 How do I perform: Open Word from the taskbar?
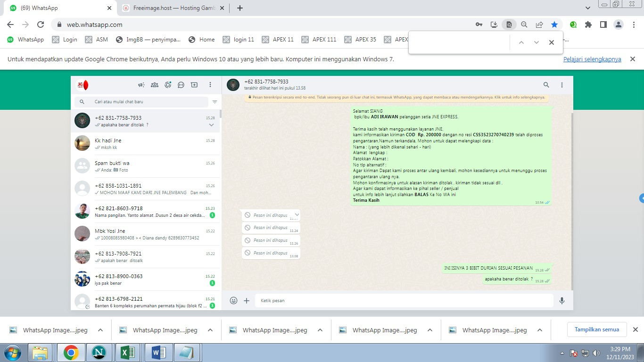point(158,352)
